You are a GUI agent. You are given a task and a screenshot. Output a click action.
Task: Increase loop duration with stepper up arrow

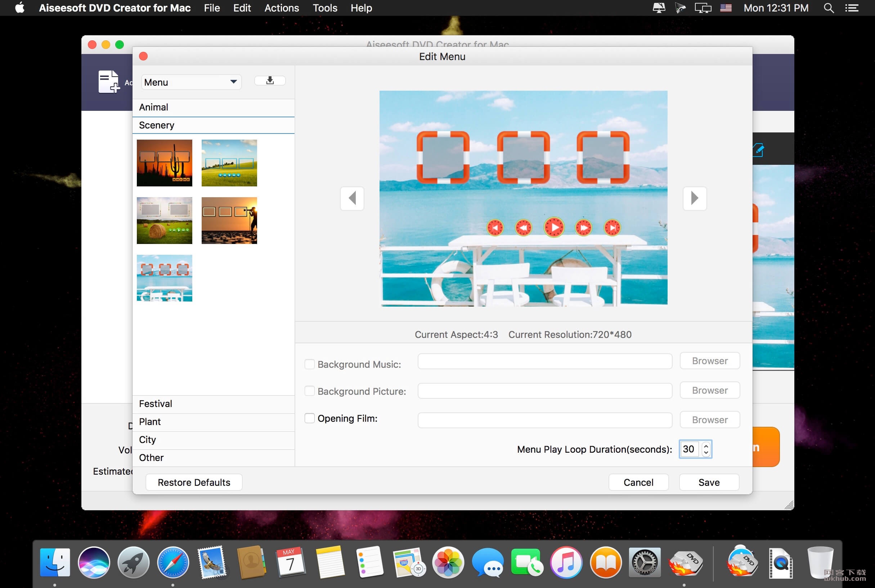pos(706,445)
